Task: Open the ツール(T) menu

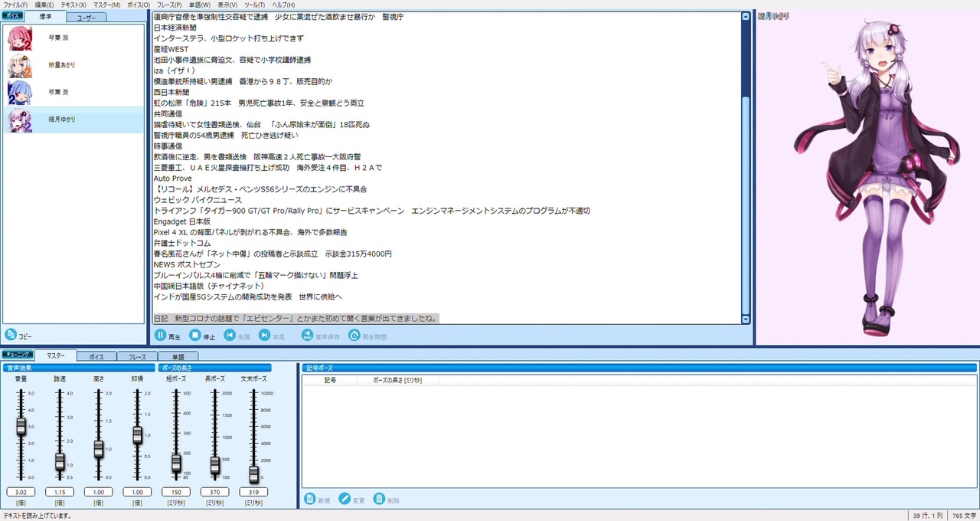Action: tap(255, 5)
